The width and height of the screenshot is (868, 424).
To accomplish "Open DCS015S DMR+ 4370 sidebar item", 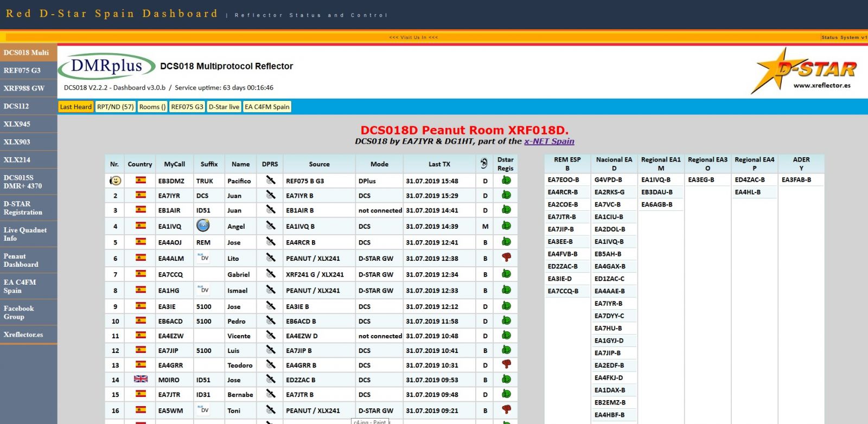I will pyautogui.click(x=28, y=182).
